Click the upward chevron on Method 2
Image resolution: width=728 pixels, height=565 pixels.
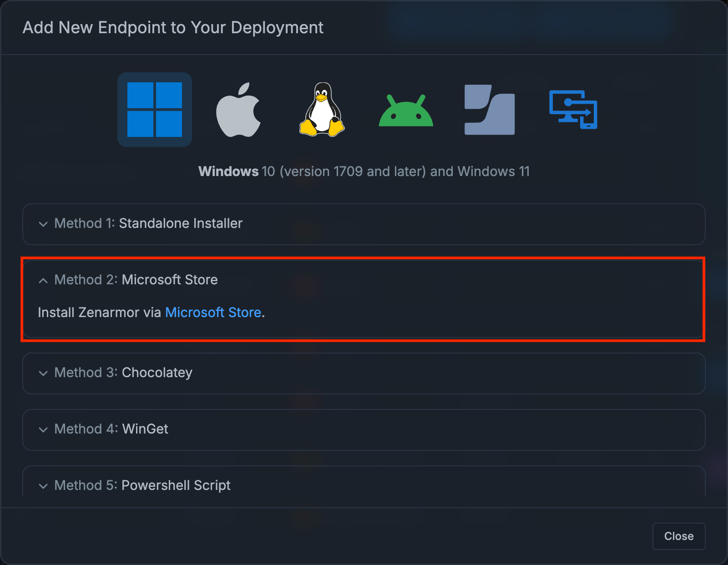pos(43,281)
